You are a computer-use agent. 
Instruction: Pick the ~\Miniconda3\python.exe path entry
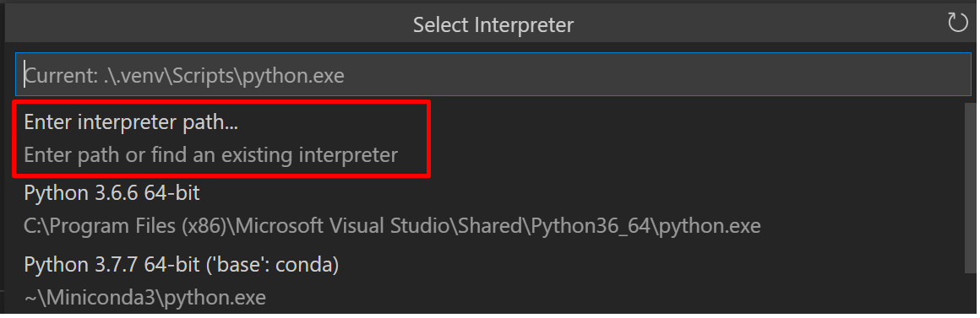coord(144,298)
